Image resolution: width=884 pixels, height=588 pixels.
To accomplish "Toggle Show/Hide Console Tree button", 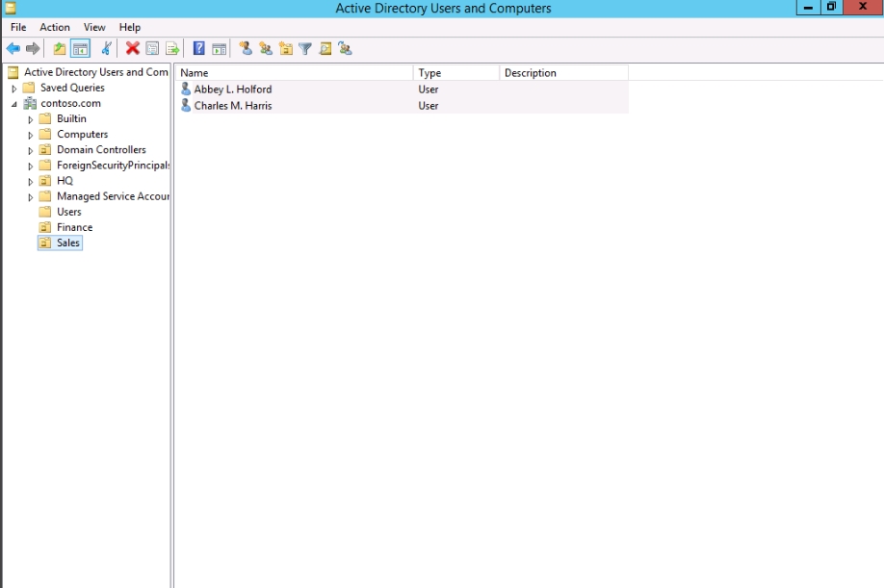I will click(81, 49).
